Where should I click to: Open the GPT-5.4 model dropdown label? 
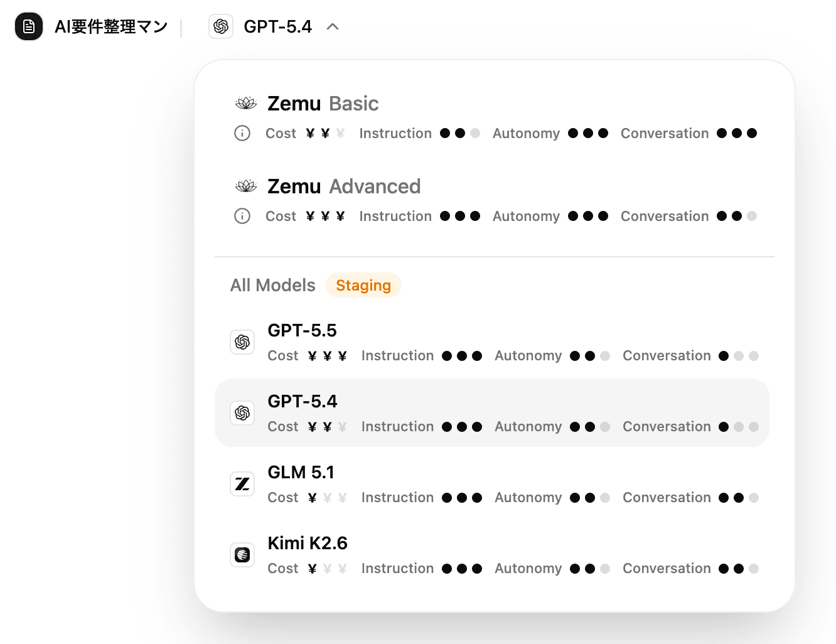pyautogui.click(x=277, y=26)
